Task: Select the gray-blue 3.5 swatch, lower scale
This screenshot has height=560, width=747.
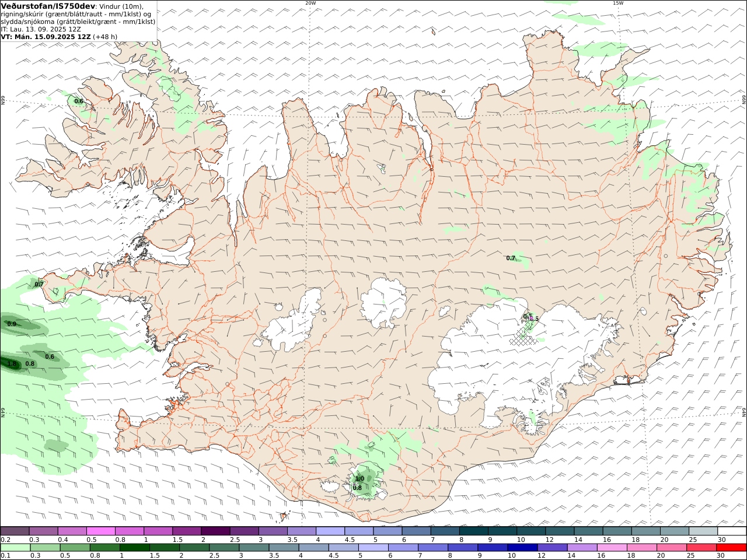Action: coord(284,548)
